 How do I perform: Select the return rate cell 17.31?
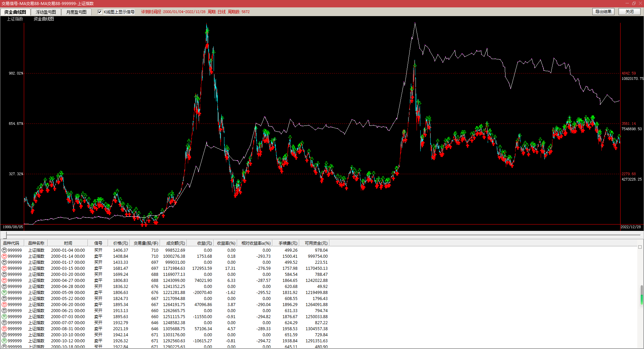pyautogui.click(x=230, y=268)
